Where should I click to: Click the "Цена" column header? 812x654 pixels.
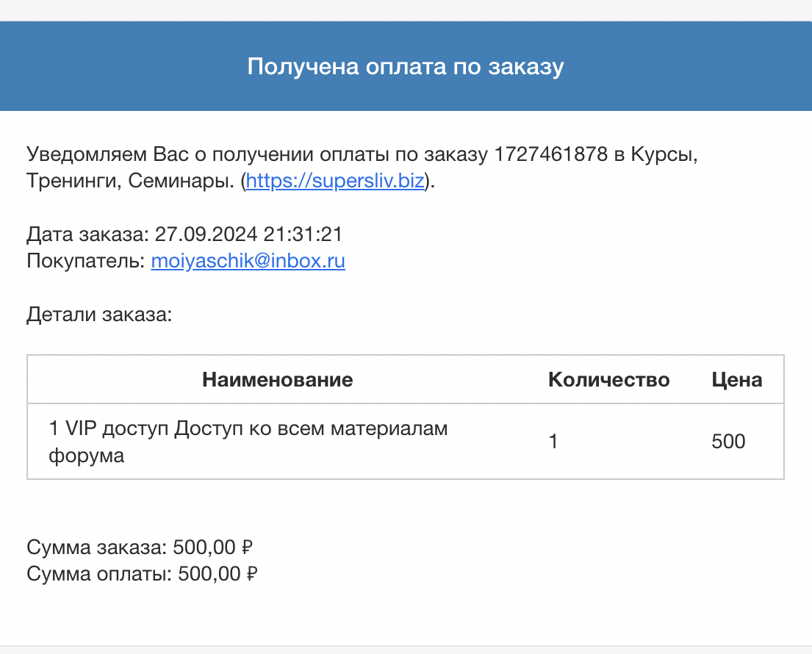(x=737, y=380)
